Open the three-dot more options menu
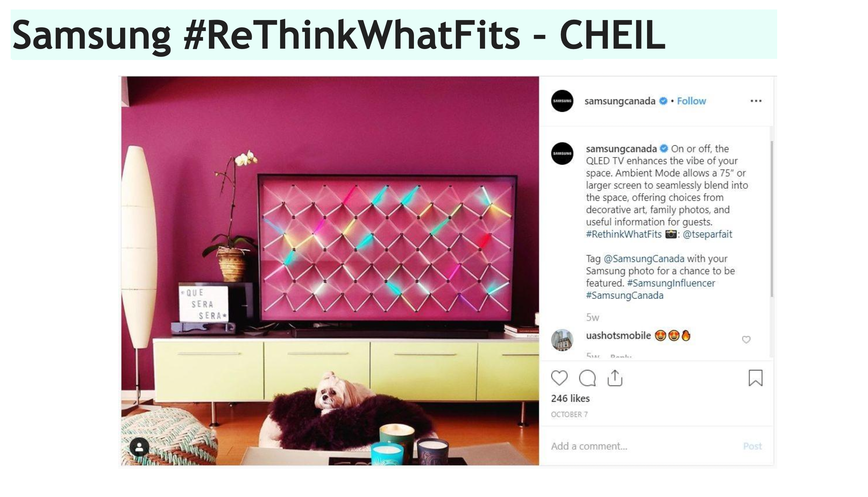The width and height of the screenshot is (868, 497). (x=756, y=101)
